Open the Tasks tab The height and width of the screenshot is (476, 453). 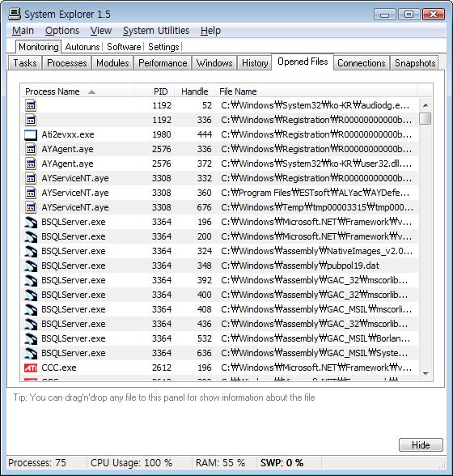click(x=25, y=63)
